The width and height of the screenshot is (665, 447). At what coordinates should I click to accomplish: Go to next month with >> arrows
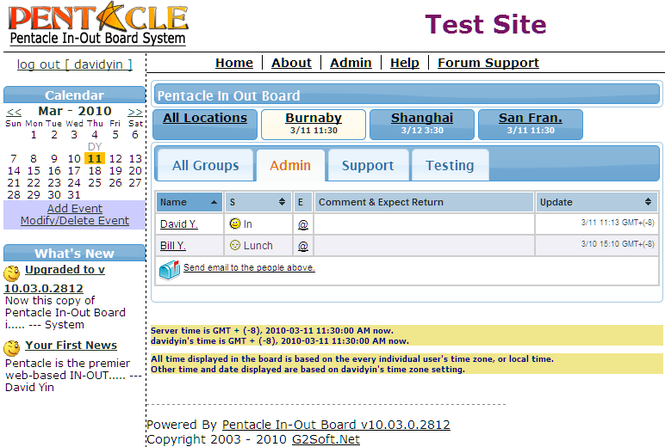135,112
